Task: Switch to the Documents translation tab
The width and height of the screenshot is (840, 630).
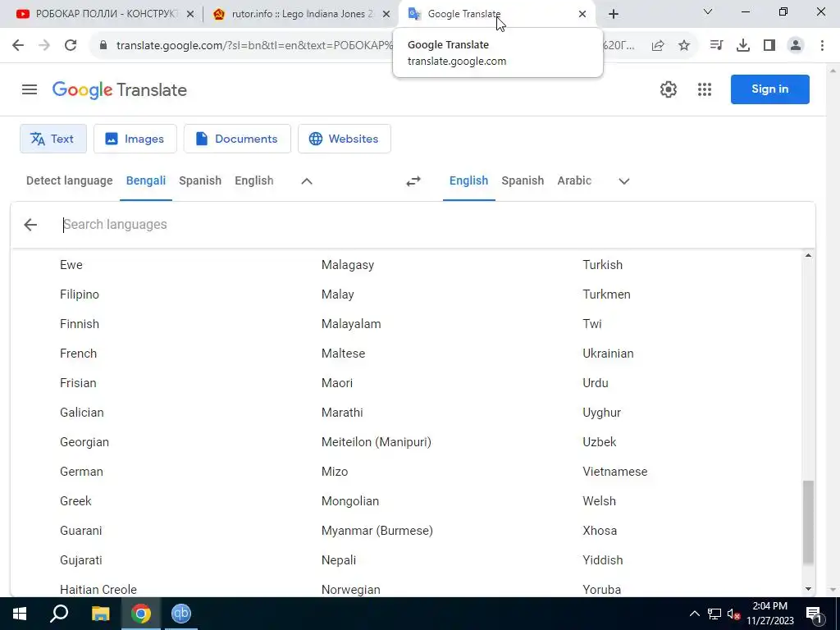Action: 237,139
